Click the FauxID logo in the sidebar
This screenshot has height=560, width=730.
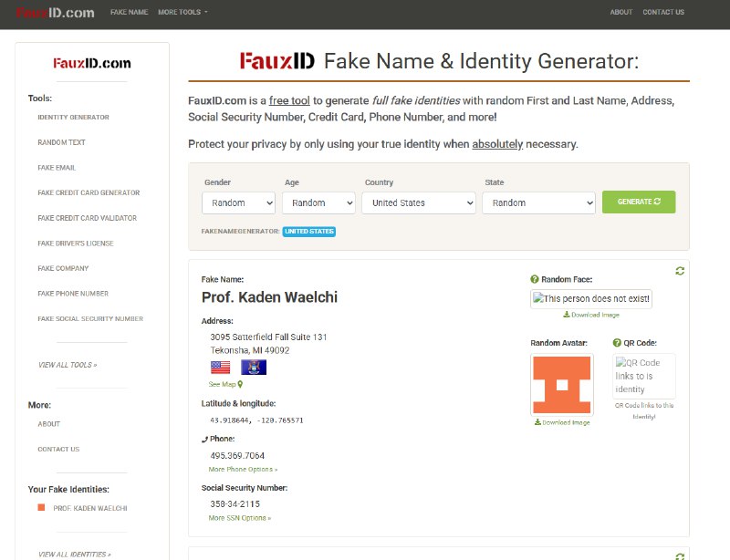click(94, 63)
